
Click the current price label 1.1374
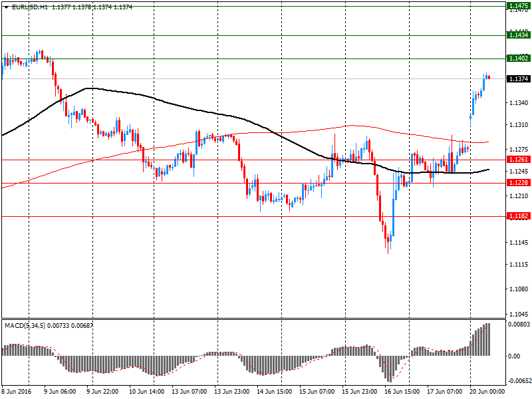coord(519,78)
